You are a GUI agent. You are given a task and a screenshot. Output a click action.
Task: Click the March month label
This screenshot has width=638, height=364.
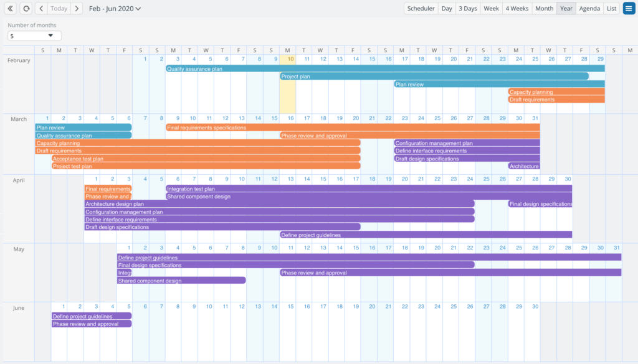coord(19,119)
